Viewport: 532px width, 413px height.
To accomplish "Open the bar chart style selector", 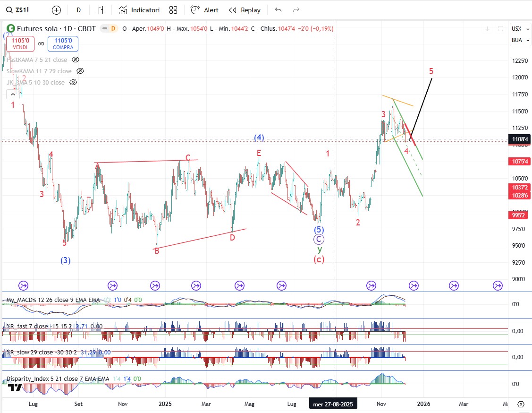I will pos(101,10).
